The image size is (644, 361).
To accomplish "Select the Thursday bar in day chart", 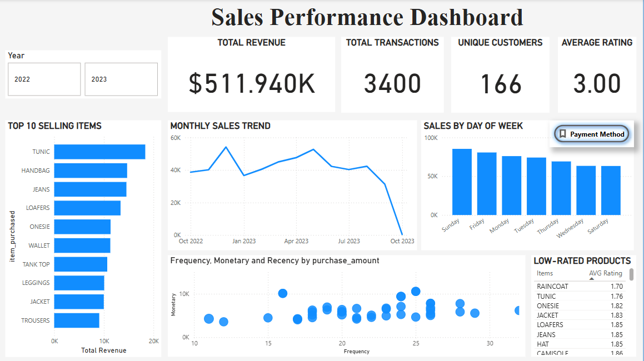I will click(561, 188).
